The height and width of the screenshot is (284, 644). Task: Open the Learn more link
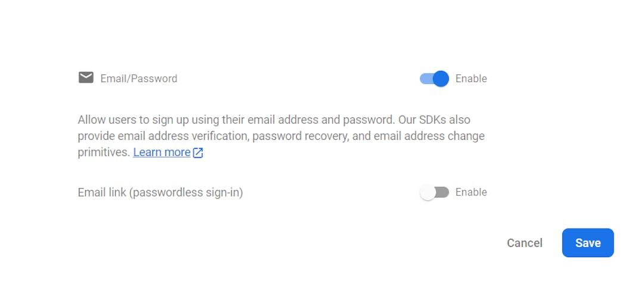[x=162, y=152]
